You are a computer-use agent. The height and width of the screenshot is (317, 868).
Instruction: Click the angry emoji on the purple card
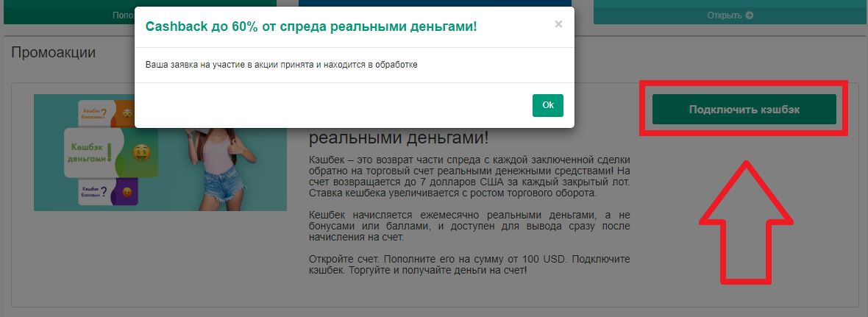point(128,193)
